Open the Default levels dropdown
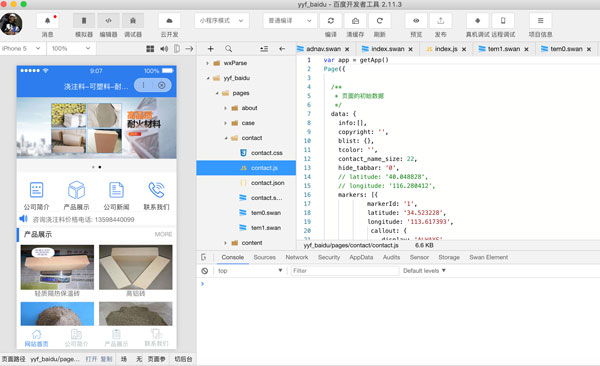Viewport: 600px width, 366px height. point(424,271)
